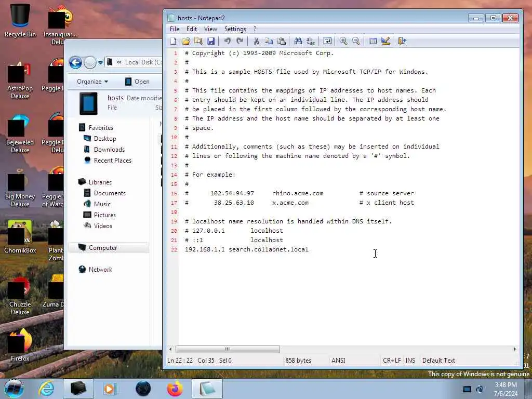532x399 pixels.
Task: Cut selection using scissors icon
Action: click(256, 41)
